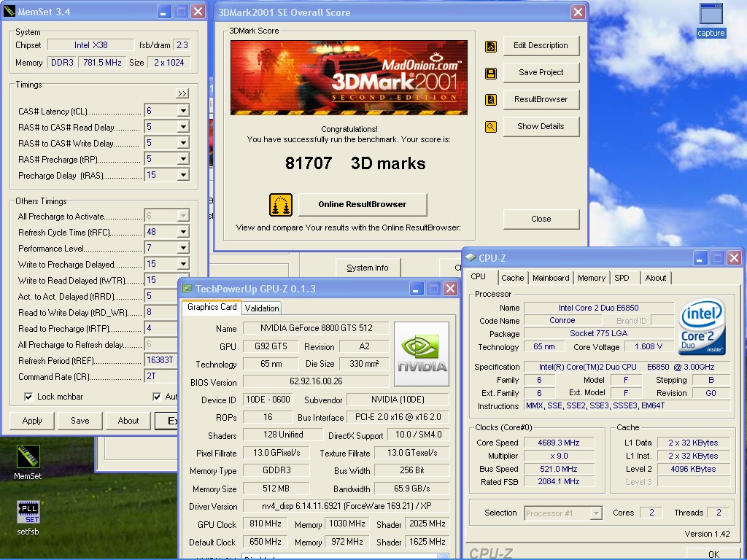The width and height of the screenshot is (747, 560).
Task: Toggle the Auto checkbox in MemSet
Action: (x=157, y=397)
